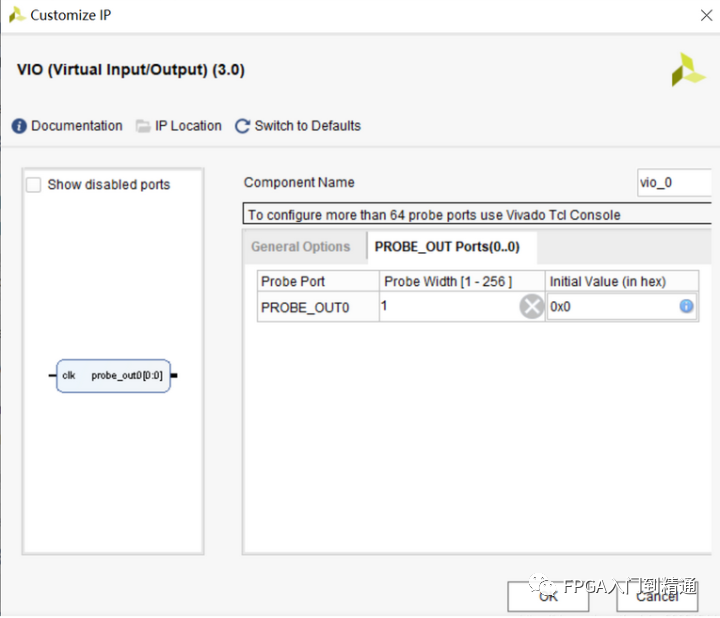
Task: Click the vio block symbol in preview
Action: coord(113,376)
